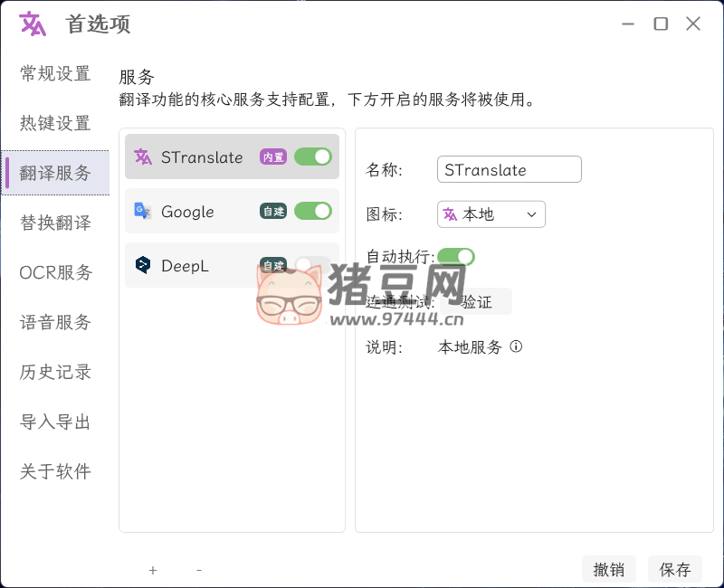Click the 撤销 button
The height and width of the screenshot is (588, 724).
609,570
